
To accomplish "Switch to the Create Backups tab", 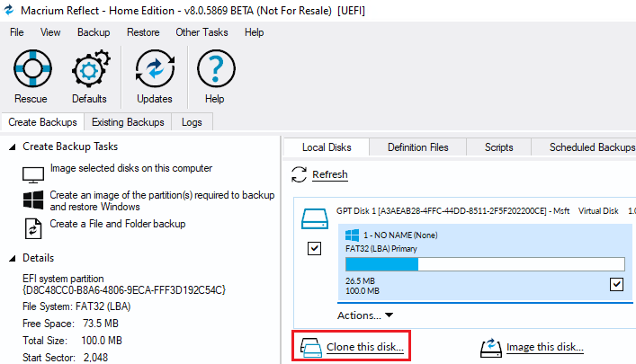I will click(x=42, y=122).
